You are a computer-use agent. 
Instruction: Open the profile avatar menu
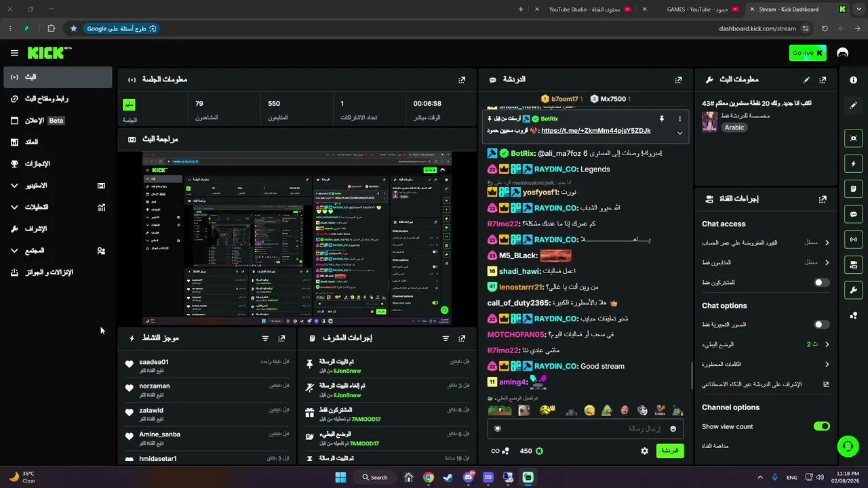point(843,53)
